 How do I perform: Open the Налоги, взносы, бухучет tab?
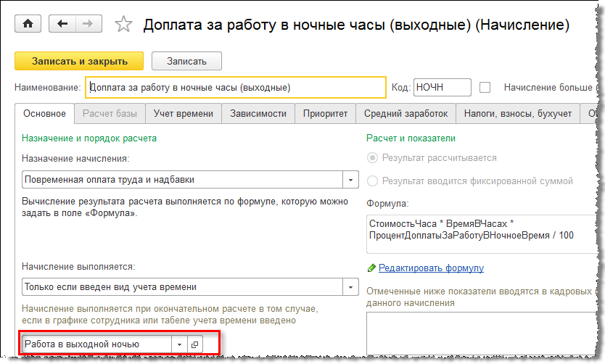tap(519, 113)
